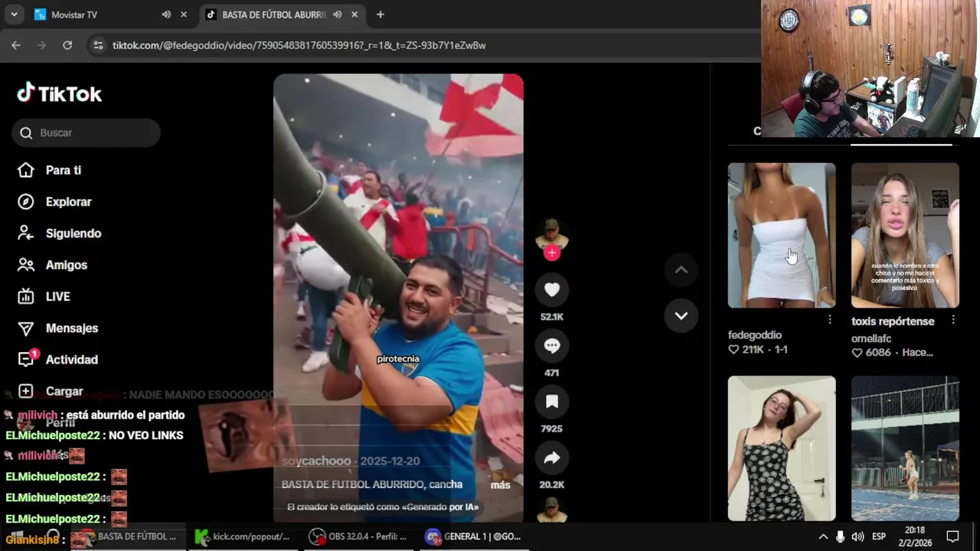Screen dimensions: 980x551
Task: Open GENERAL 1 taskbar window
Action: tap(473, 536)
